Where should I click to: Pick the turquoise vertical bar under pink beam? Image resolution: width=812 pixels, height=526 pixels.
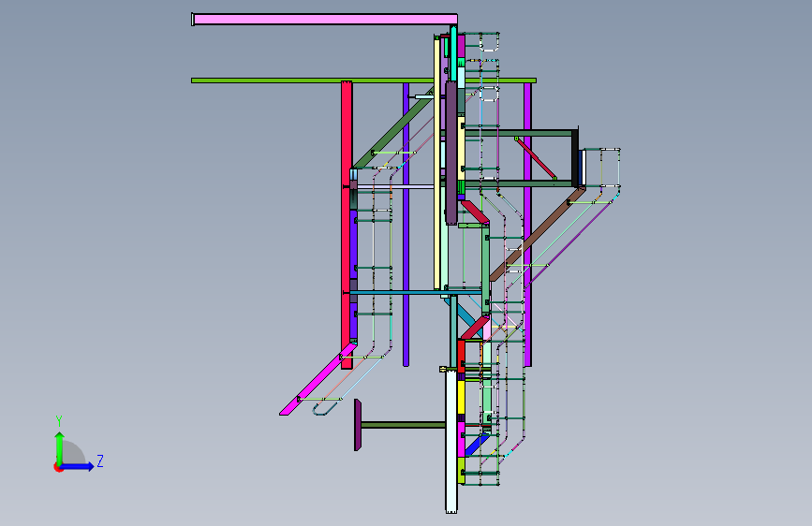[453, 53]
